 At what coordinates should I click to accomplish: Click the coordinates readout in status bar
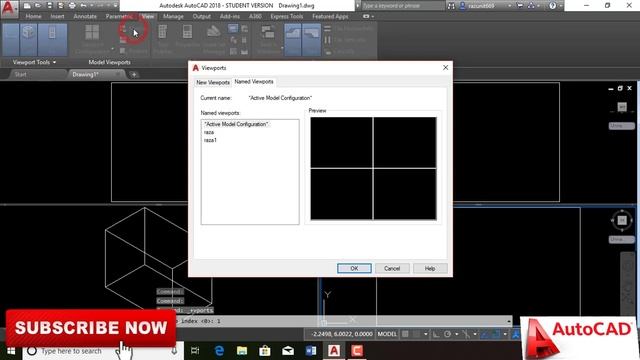coord(342,334)
